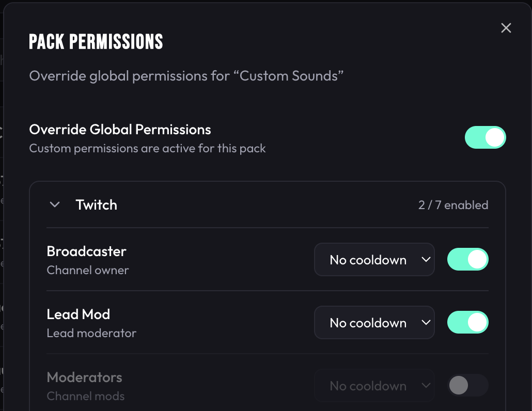Disable the Override Global Permissions toggle
The width and height of the screenshot is (532, 411).
pyautogui.click(x=486, y=137)
